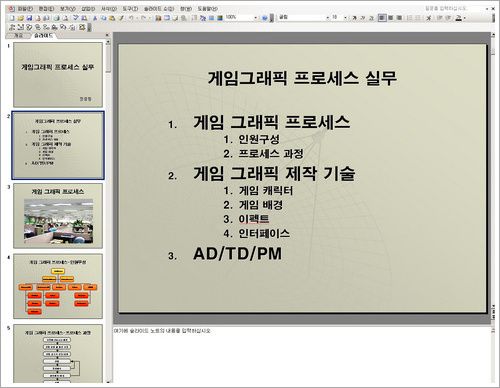Click the PowerPoint document icon in menu bar
The width and height of the screenshot is (500, 388).
11,9
